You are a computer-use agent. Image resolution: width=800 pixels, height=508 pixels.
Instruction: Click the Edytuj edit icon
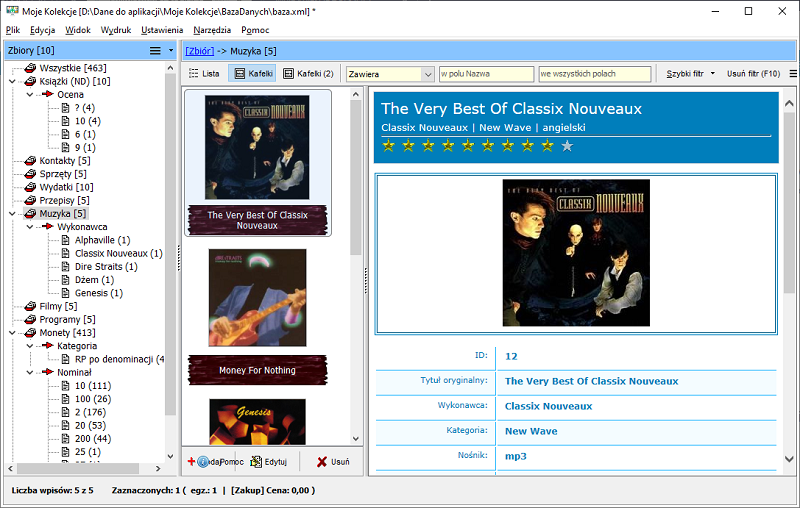click(x=256, y=462)
